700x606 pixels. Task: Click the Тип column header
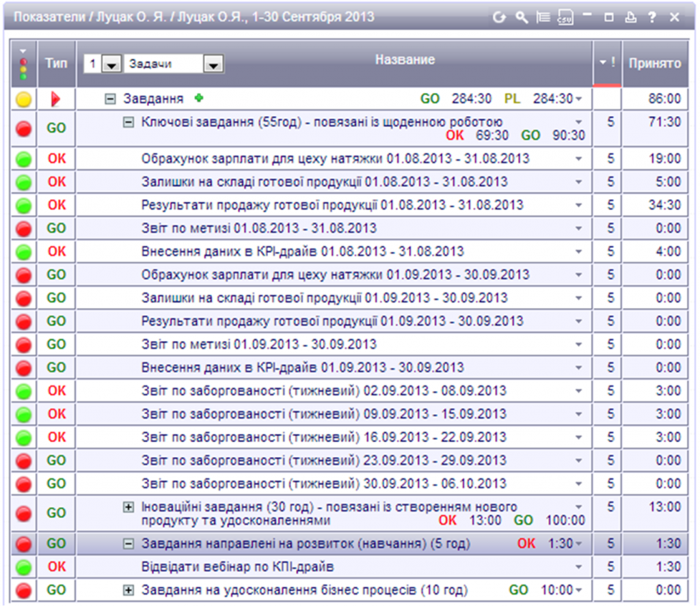(x=56, y=64)
